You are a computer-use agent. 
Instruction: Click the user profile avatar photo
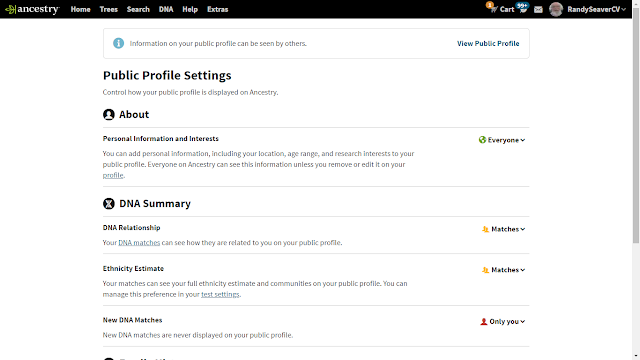point(556,9)
